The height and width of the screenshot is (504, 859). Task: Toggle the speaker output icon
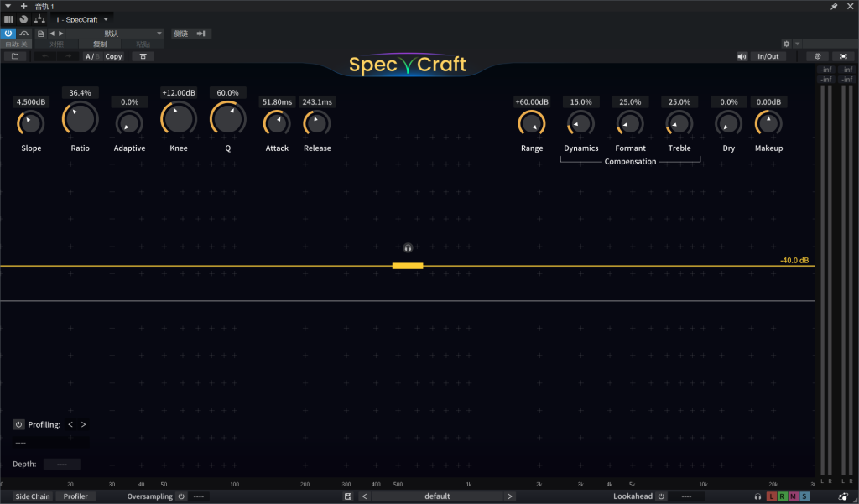pos(742,56)
